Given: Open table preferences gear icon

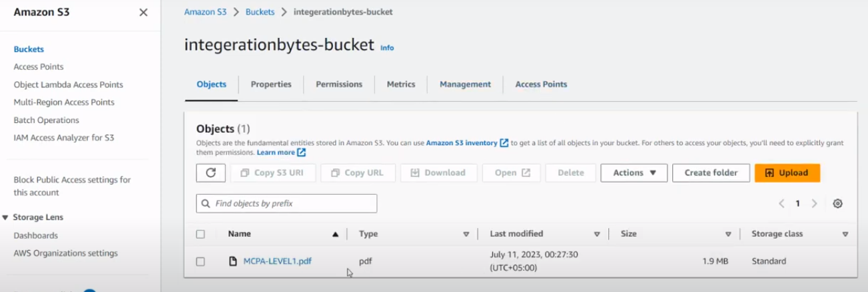Looking at the screenshot, I should (x=837, y=204).
